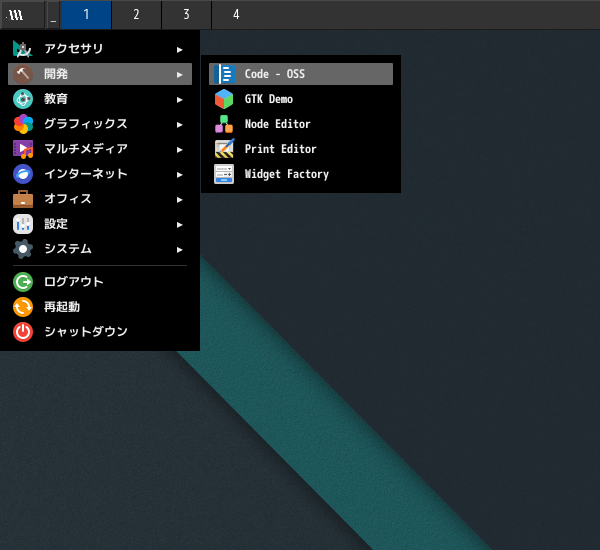Open the マルチメディア menu category
This screenshot has width=600, height=550.
click(85, 149)
